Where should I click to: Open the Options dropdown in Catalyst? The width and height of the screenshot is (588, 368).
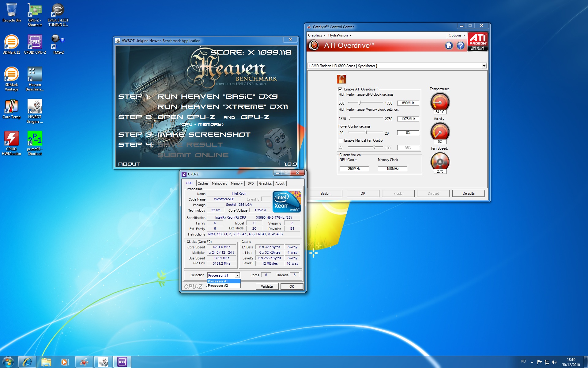[457, 35]
